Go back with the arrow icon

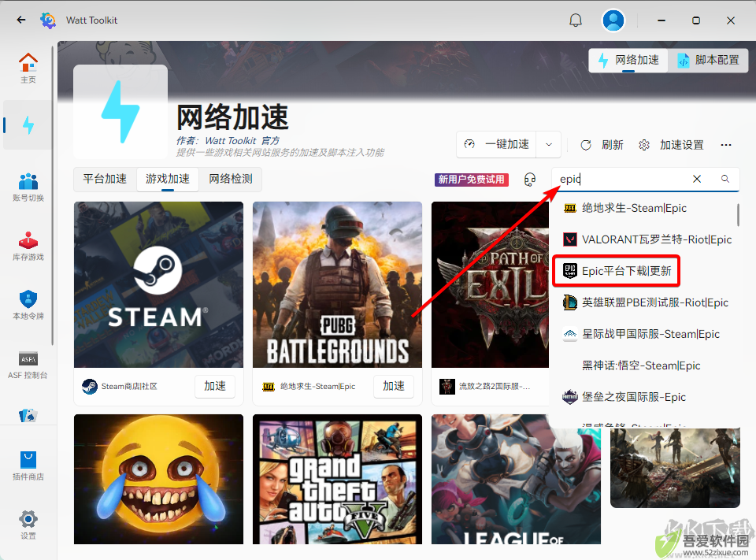point(20,20)
